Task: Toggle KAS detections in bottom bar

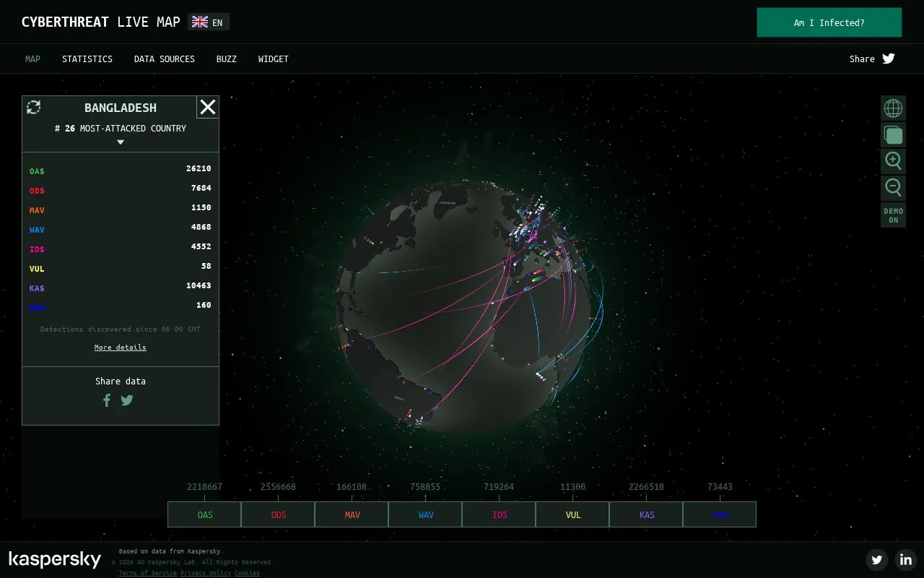Action: 647,514
